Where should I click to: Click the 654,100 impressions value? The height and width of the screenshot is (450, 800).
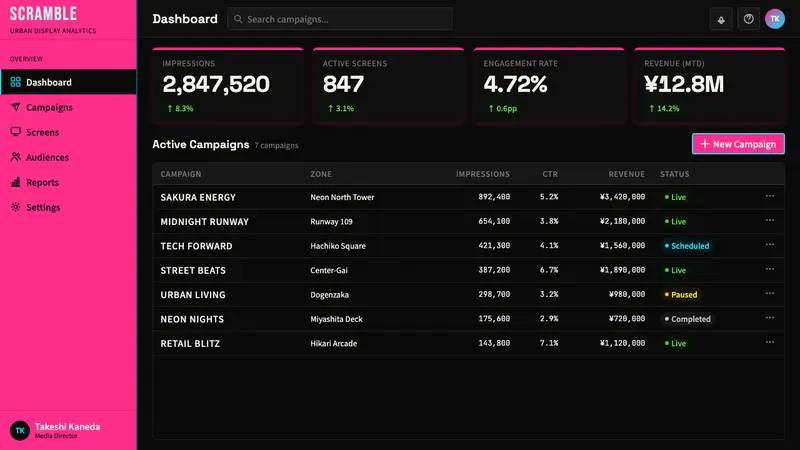(494, 221)
